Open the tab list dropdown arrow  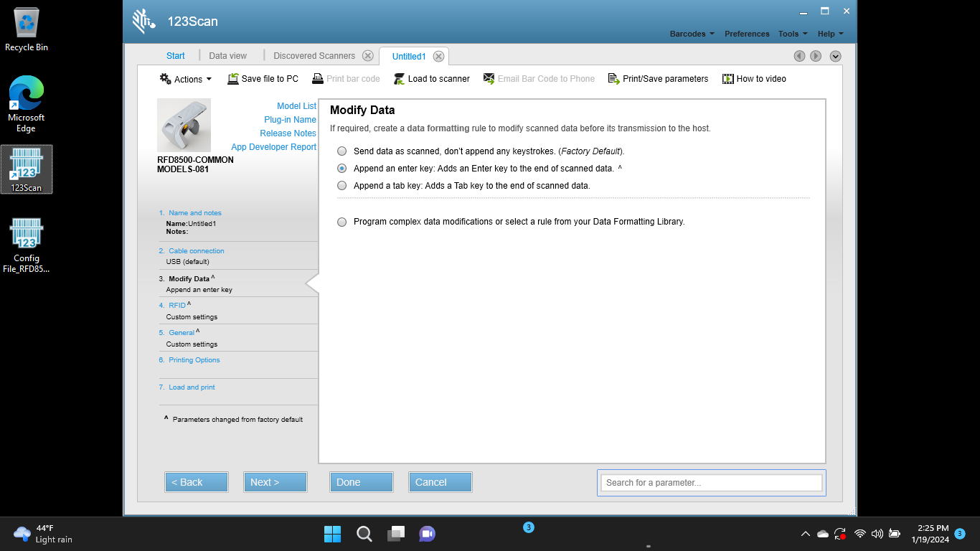[835, 56]
